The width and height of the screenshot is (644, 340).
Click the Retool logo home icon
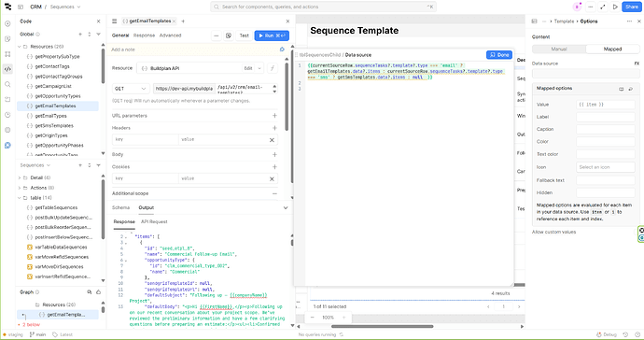(x=7, y=7)
